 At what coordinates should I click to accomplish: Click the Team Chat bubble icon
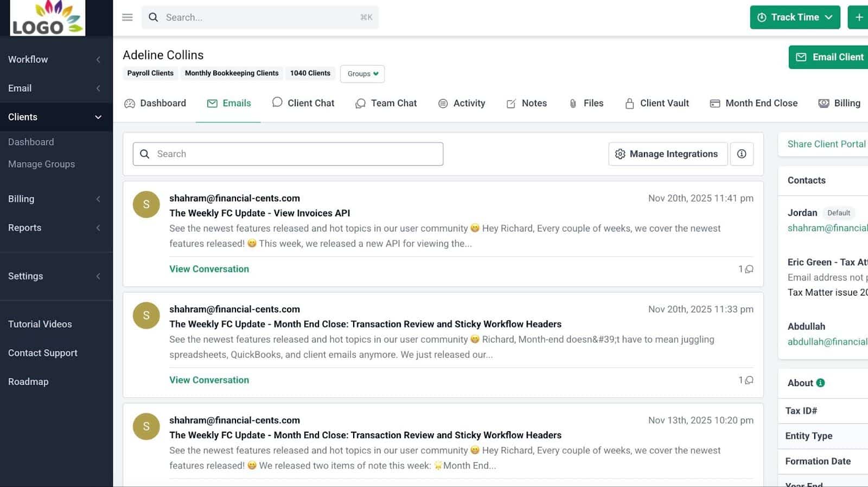[x=360, y=104]
